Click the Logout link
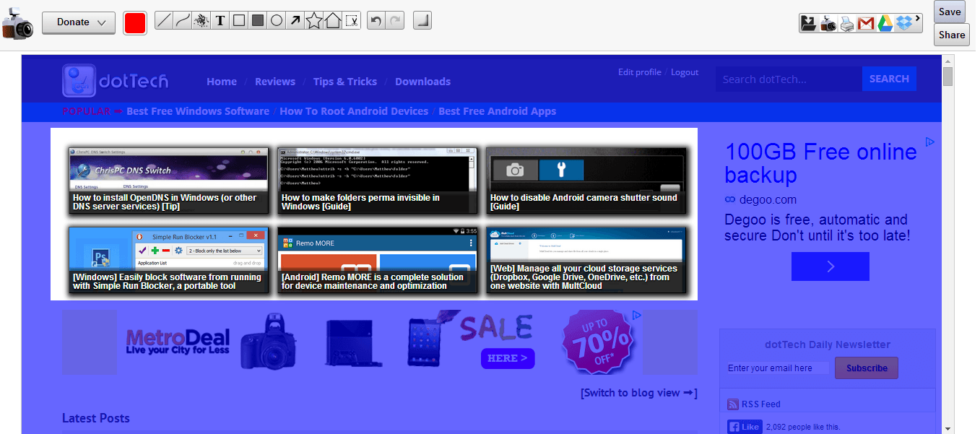The image size is (980, 434). coord(685,72)
